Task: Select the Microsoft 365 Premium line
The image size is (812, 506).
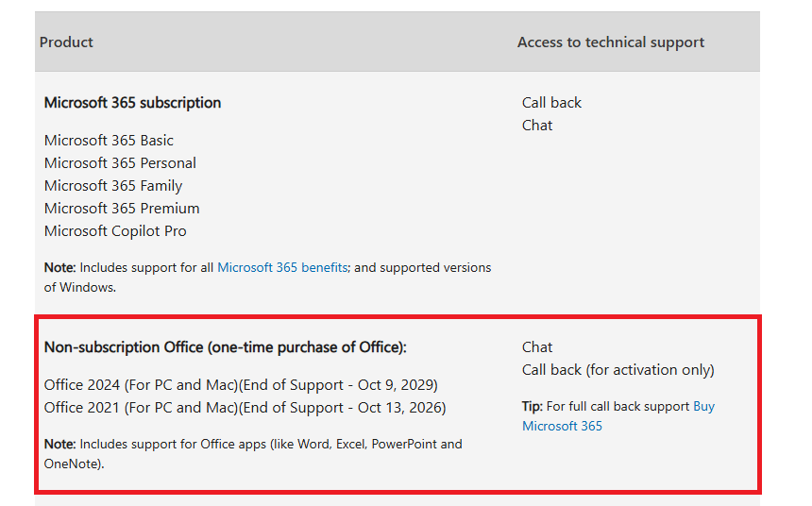Action: [122, 209]
